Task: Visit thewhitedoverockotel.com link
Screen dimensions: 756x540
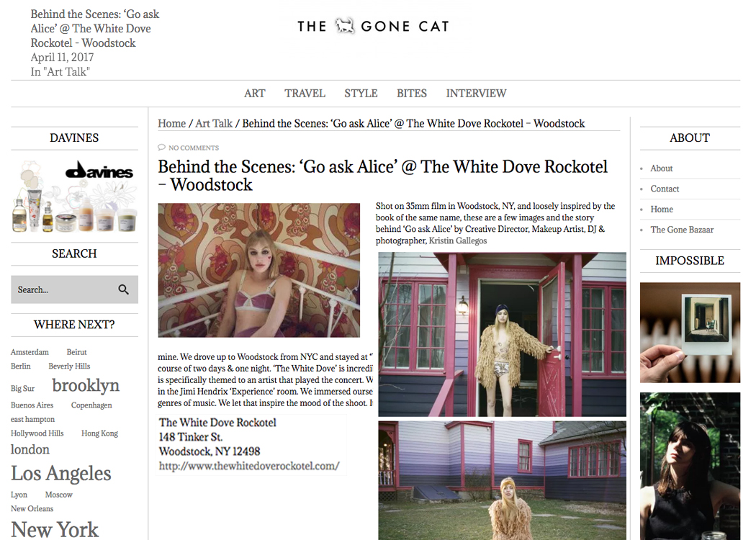Action: 249,466
